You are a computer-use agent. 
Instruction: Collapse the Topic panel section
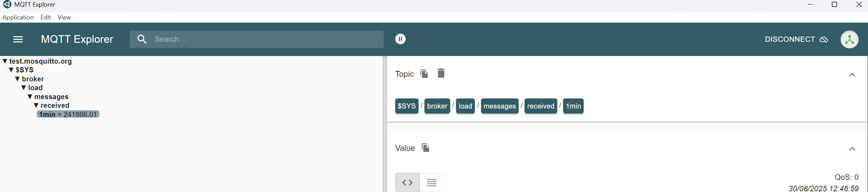click(x=852, y=75)
